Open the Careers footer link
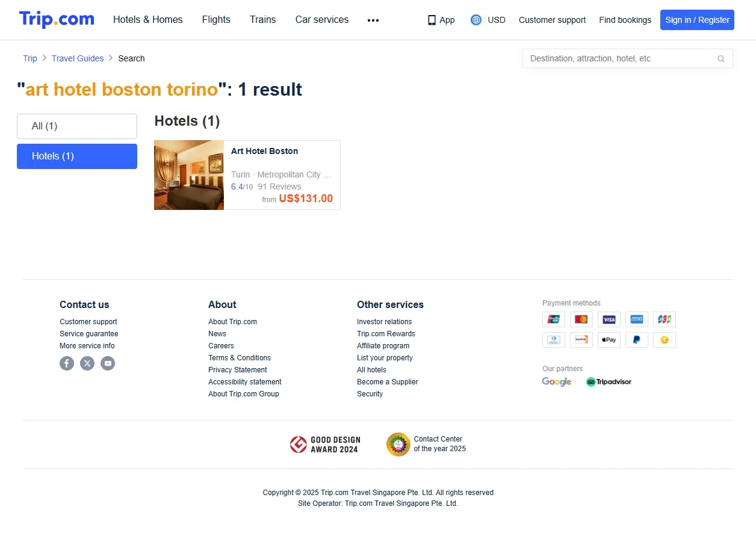 coord(221,346)
